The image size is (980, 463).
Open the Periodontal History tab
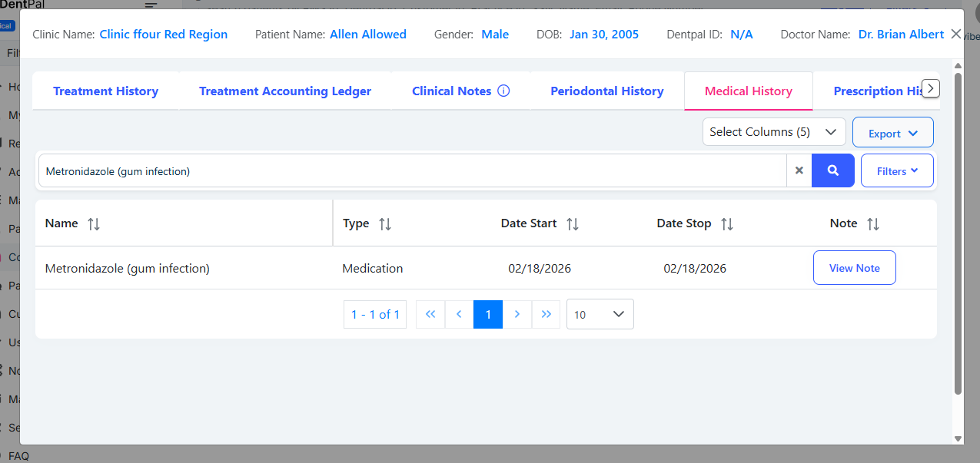coord(606,91)
